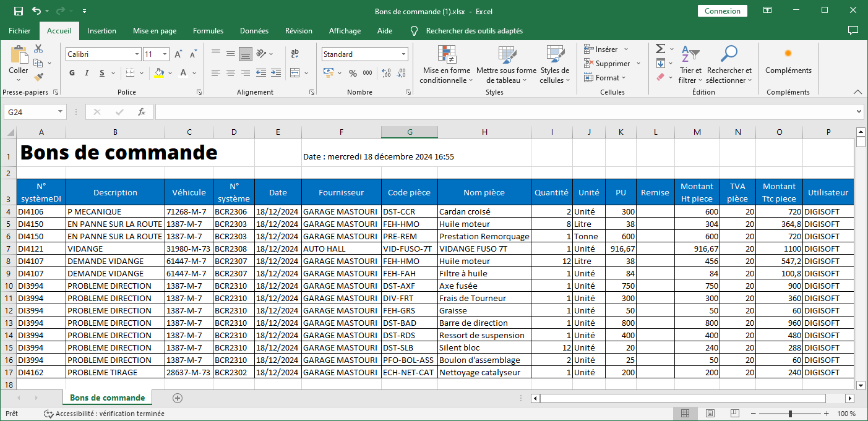The height and width of the screenshot is (421, 868).
Task: Expand the formula bar chevron
Action: coord(859,112)
